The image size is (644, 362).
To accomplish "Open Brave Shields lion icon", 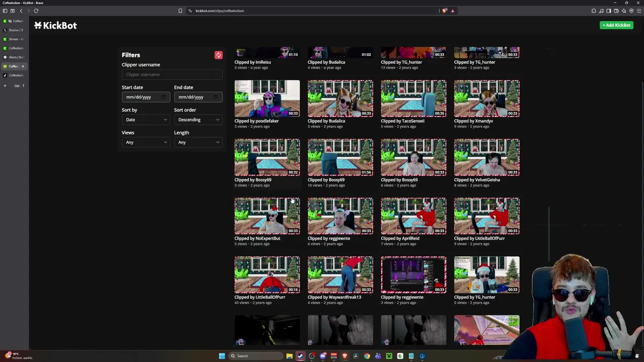I will (x=444, y=11).
